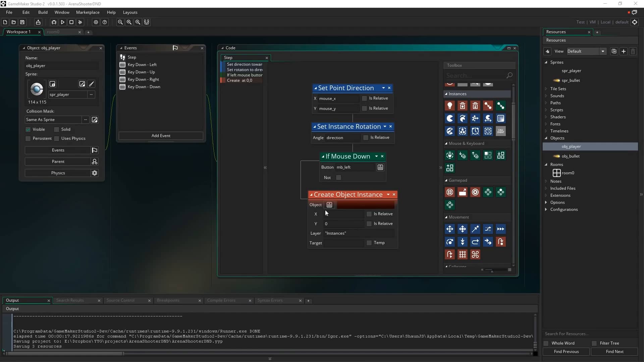
Task: Click Find Next button in search bar
Action: tap(615, 351)
